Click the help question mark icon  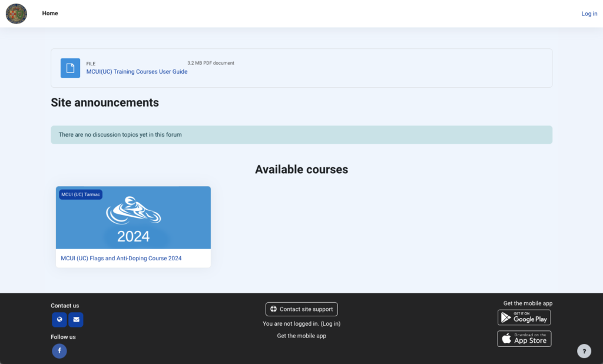[x=584, y=350]
